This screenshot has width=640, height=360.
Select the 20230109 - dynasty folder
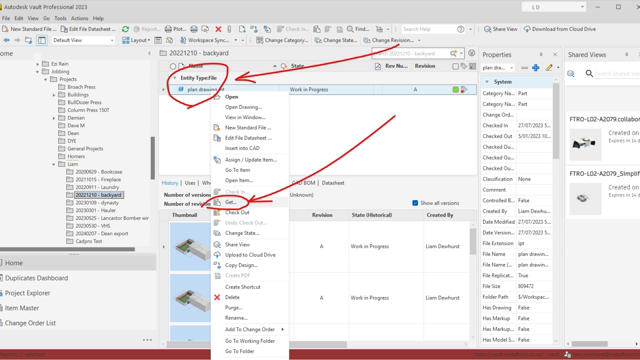tap(97, 203)
